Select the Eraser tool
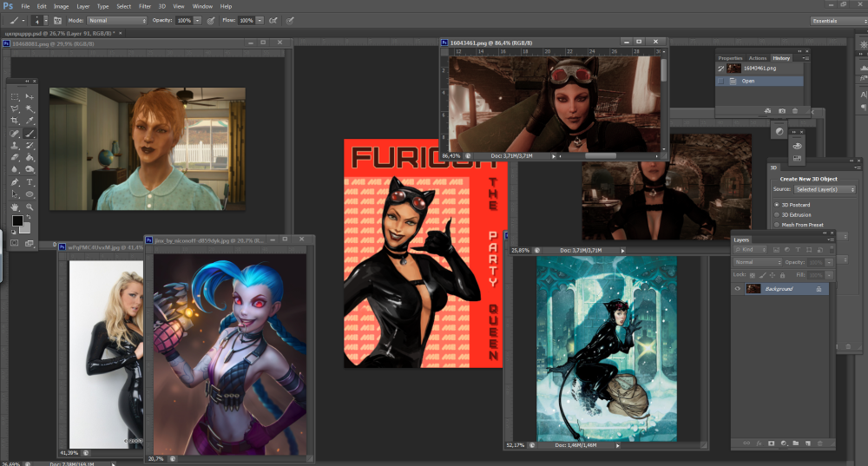This screenshot has width=868, height=466. (15, 158)
